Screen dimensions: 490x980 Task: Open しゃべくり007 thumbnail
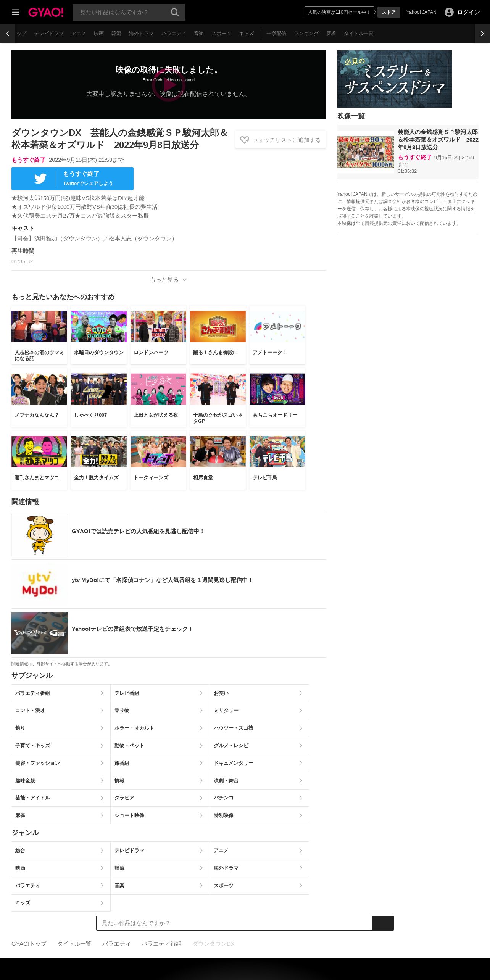[99, 389]
